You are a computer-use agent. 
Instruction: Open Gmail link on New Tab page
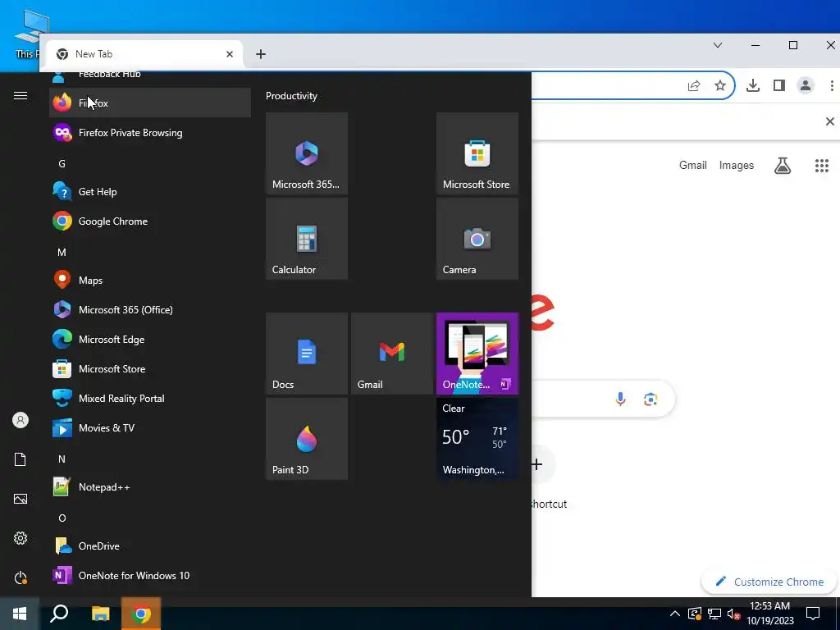click(x=692, y=166)
